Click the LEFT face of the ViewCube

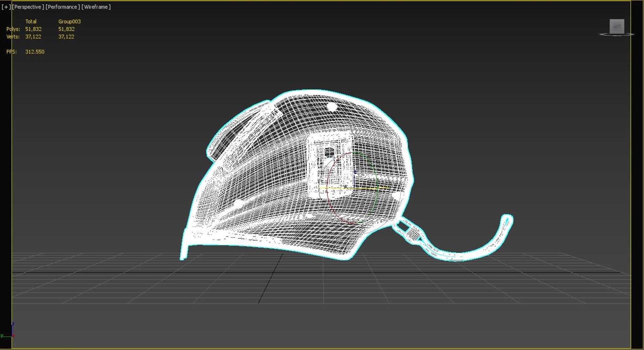click(617, 26)
